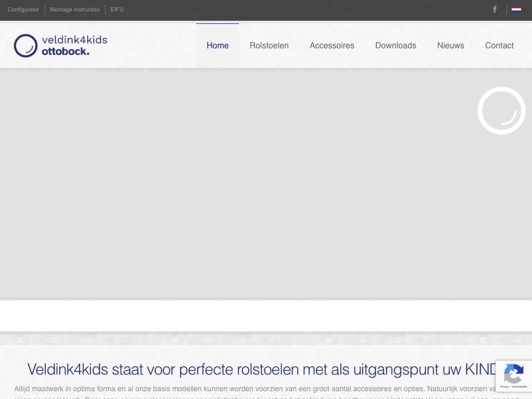Screen dimensions: 532x399
Task: Open the Rolstoelen menu
Action: pos(269,46)
